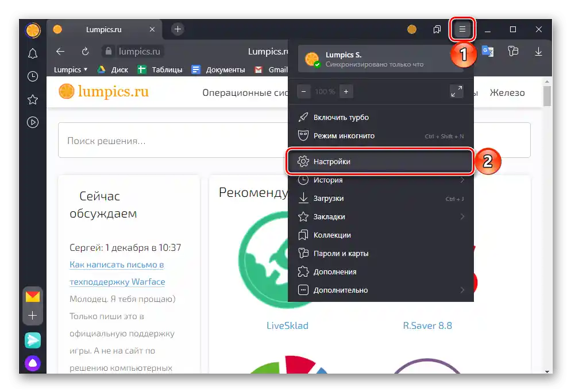571x392 pixels.
Task: Increase zoom with plus button
Action: (346, 91)
